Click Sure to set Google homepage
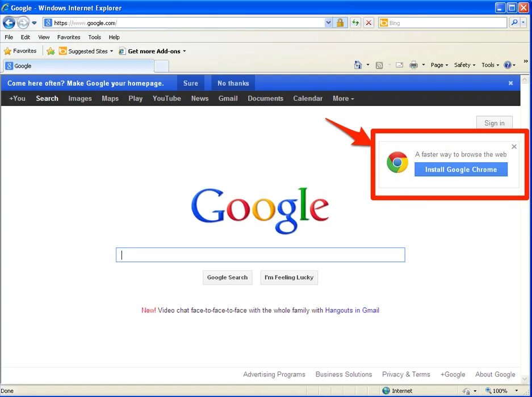 (x=190, y=83)
